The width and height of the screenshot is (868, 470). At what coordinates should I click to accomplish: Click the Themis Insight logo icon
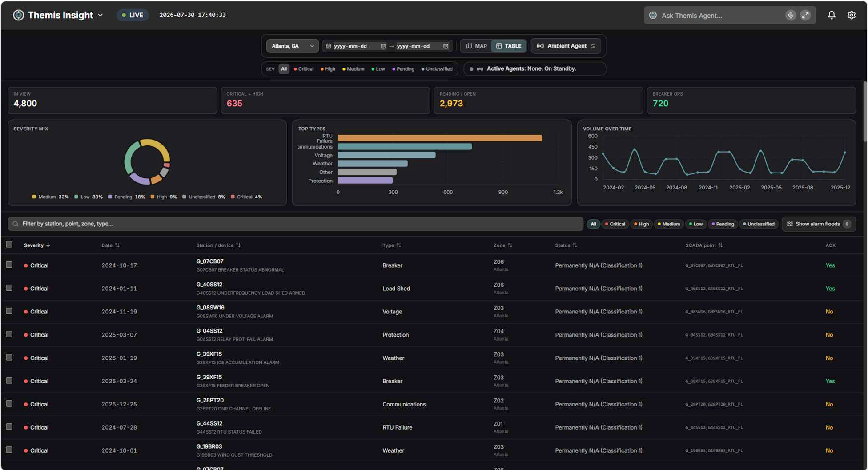point(18,15)
